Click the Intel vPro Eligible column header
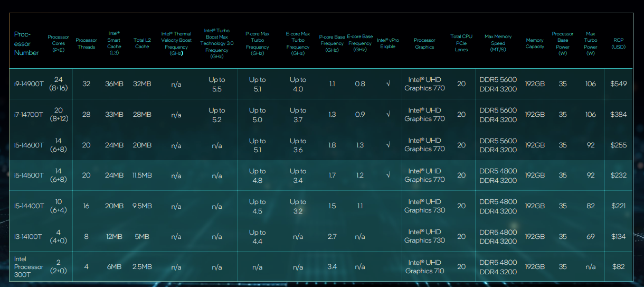 point(388,43)
